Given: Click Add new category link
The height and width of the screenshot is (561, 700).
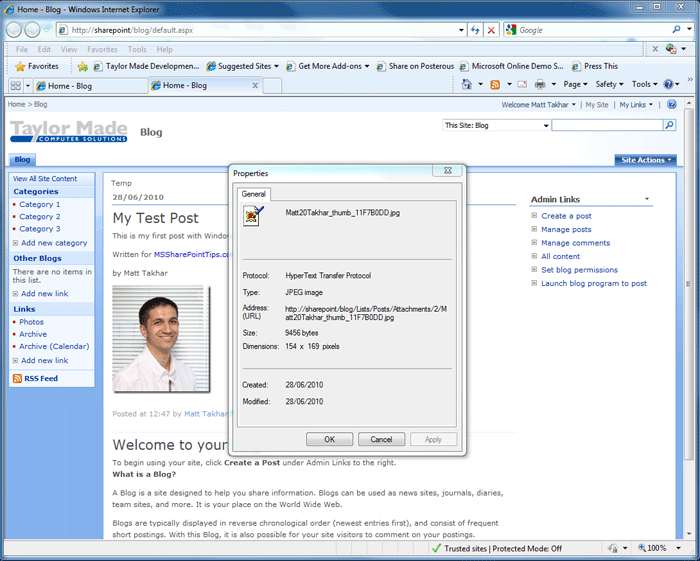Looking at the screenshot, I should tap(54, 243).
